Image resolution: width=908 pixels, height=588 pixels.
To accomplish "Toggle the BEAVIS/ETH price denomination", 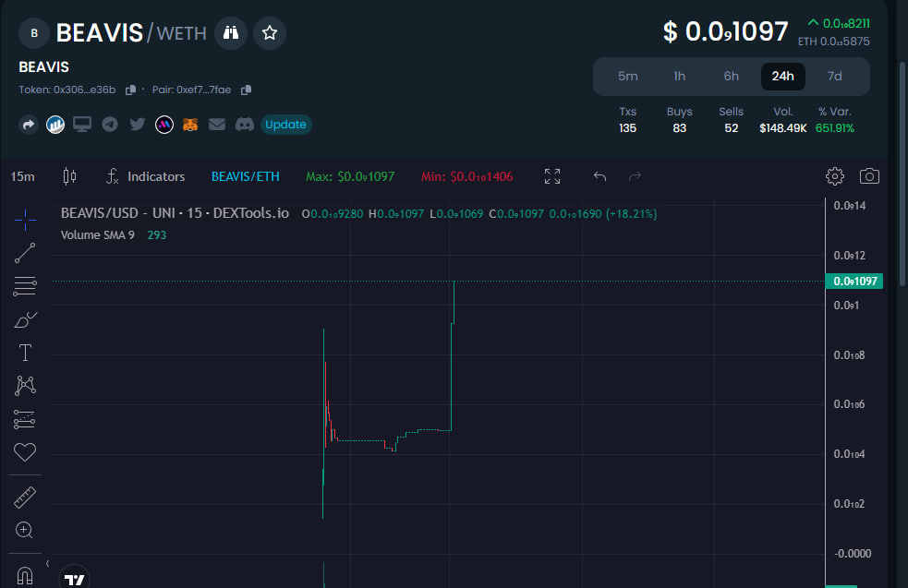I will 246,176.
